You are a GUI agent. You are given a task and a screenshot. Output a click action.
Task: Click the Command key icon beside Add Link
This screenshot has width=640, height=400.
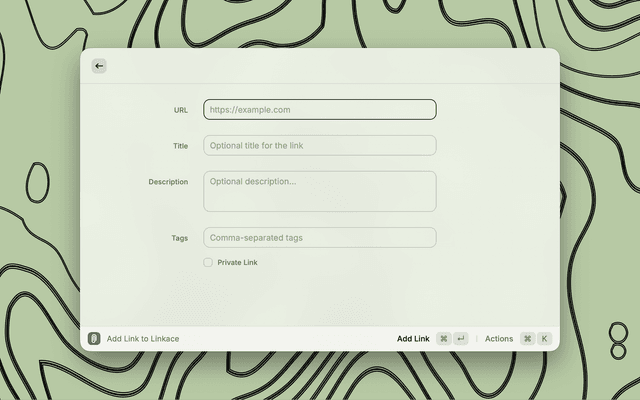click(444, 339)
